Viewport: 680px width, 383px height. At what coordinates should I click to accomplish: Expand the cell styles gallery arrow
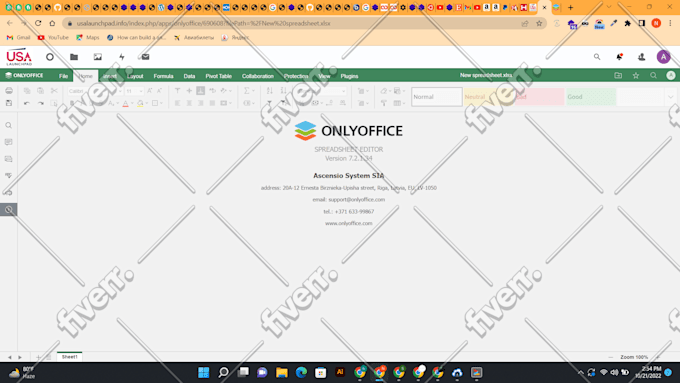coord(670,97)
